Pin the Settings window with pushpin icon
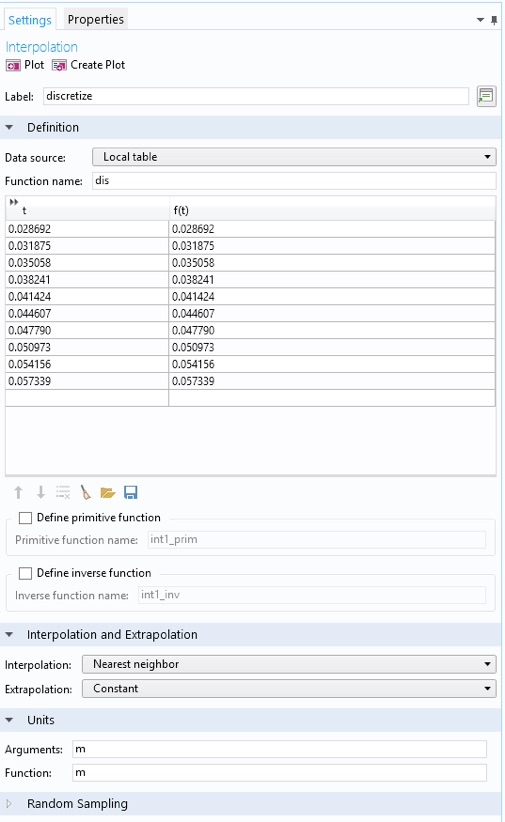The width and height of the screenshot is (505, 822). pos(493,20)
